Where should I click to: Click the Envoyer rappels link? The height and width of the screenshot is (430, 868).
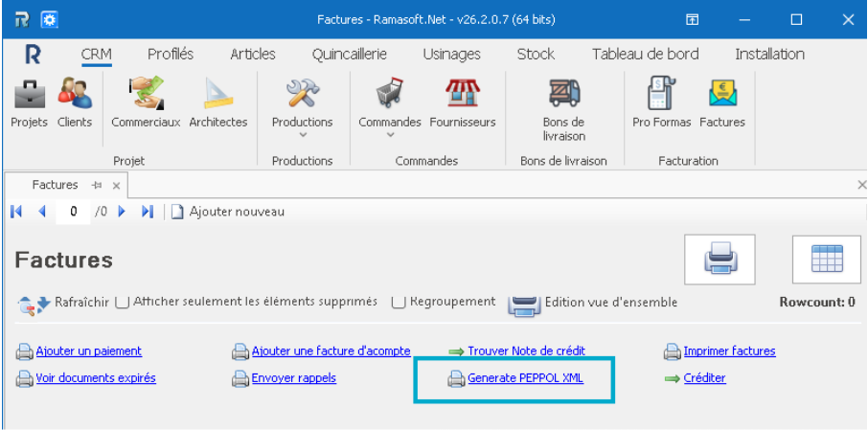tap(294, 378)
